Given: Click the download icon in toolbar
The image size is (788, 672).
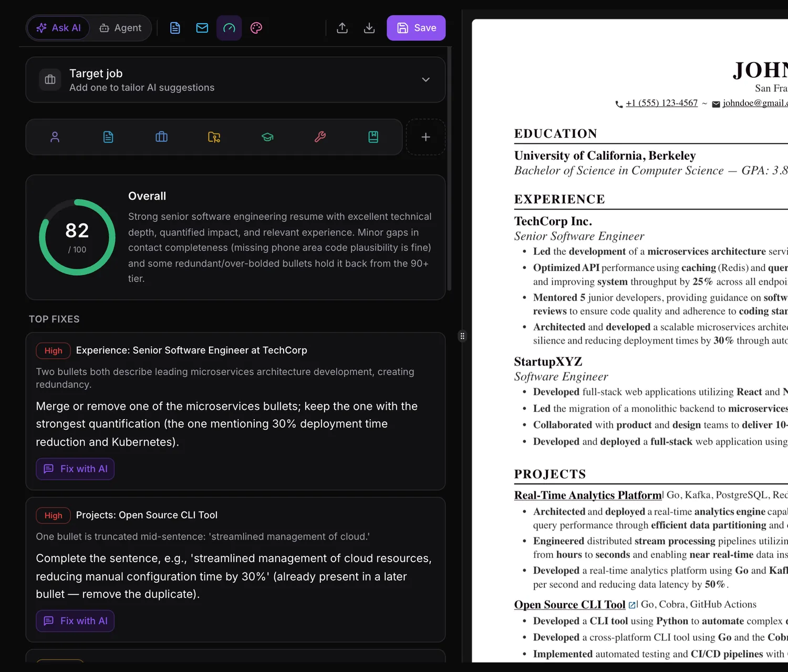Looking at the screenshot, I should [x=369, y=28].
